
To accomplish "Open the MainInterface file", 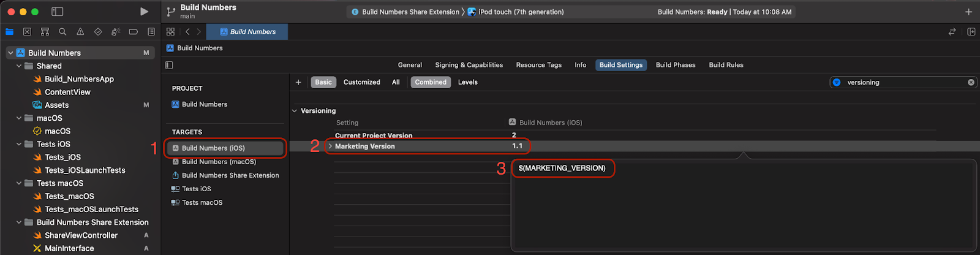I will (x=70, y=248).
